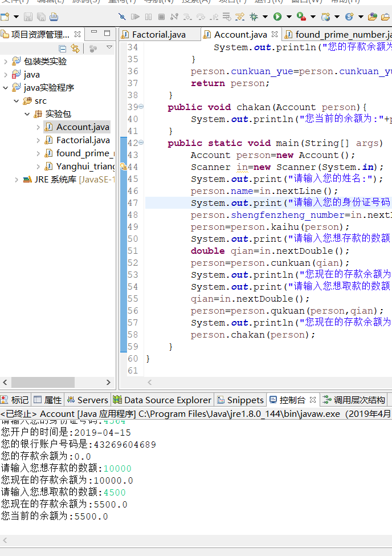Click project explorer horizontal scrollbar thumb
Screen dimensions: 392x556
pyautogui.click(x=43, y=382)
